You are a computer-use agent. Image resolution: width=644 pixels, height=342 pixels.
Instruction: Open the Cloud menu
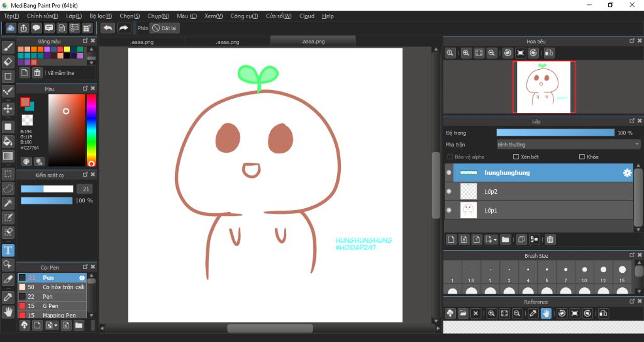pos(307,16)
